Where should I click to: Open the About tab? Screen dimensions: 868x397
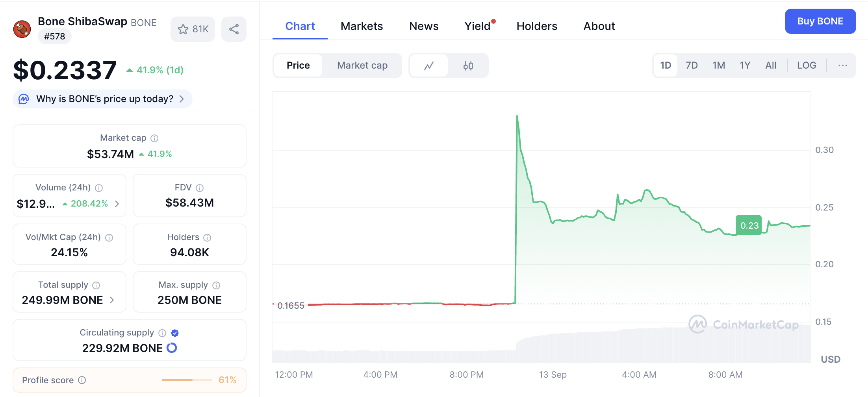[x=599, y=26]
